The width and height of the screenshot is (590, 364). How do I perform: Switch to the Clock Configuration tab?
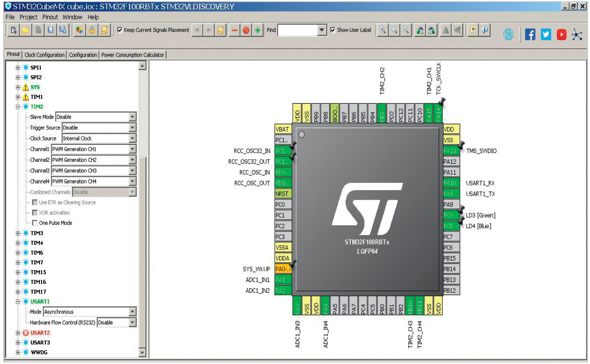(44, 55)
